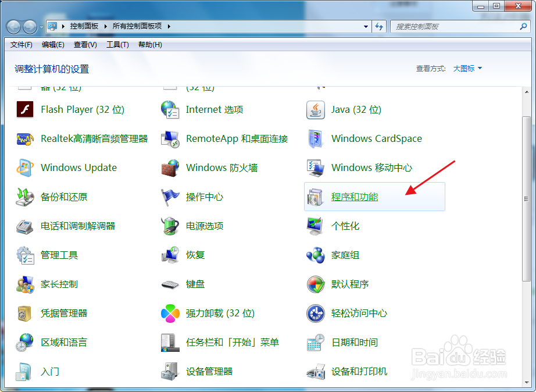
Task: Open the 家庭组 spheres icon
Action: point(315,255)
